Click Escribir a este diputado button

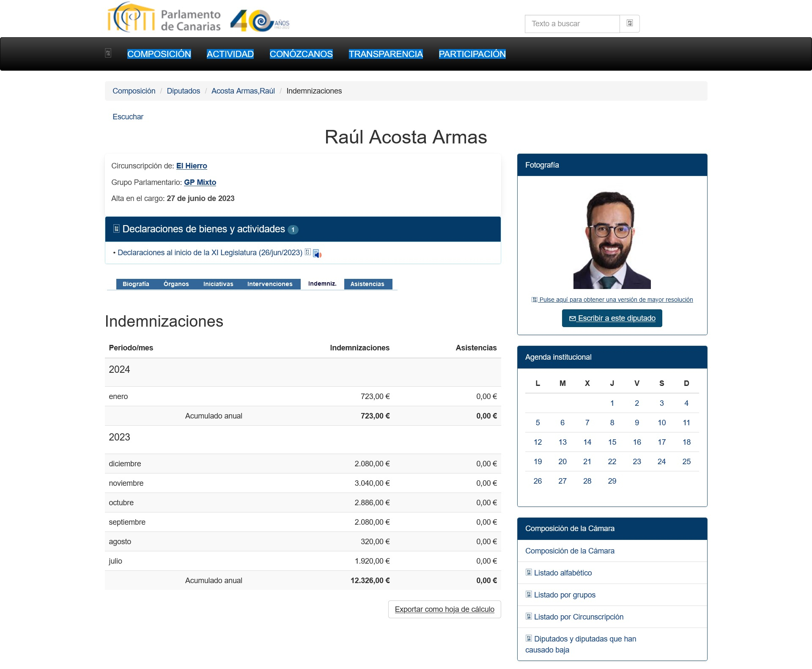coord(612,318)
